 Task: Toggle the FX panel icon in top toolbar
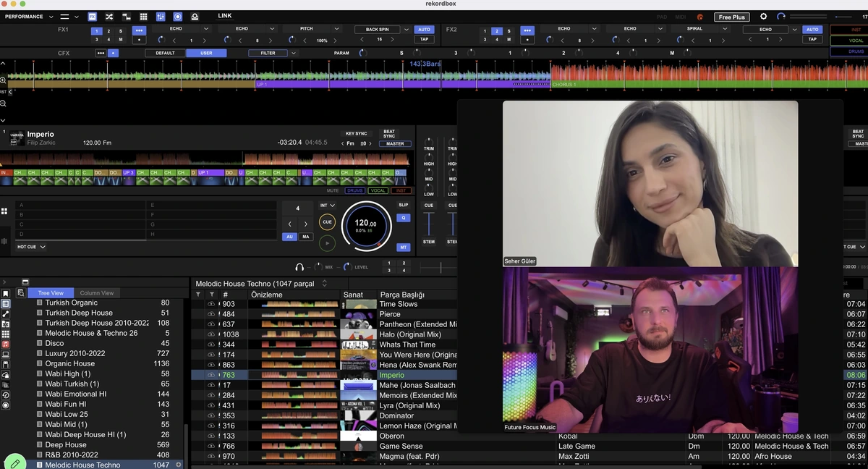point(93,16)
